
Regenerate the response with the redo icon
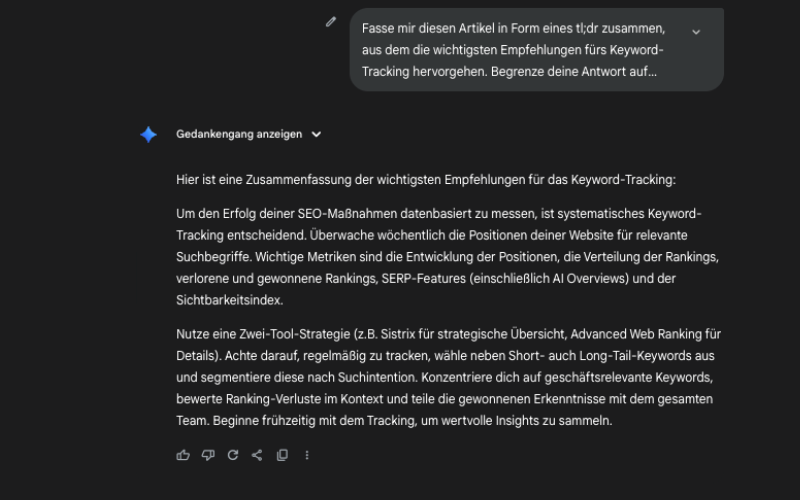[233, 455]
